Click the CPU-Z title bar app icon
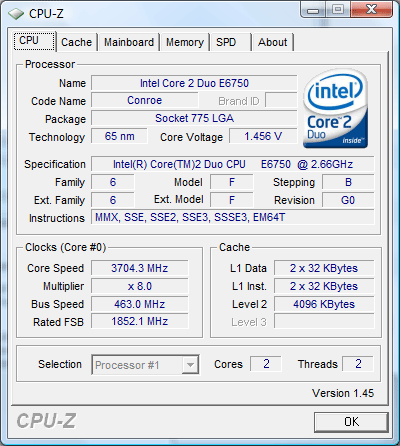The image size is (400, 446). tap(16, 14)
